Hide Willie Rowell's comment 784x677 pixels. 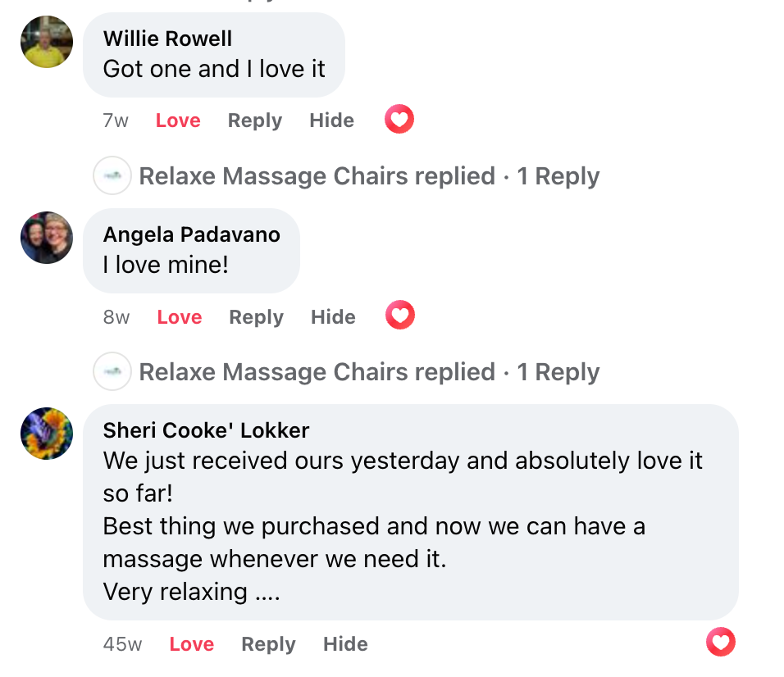pos(332,120)
